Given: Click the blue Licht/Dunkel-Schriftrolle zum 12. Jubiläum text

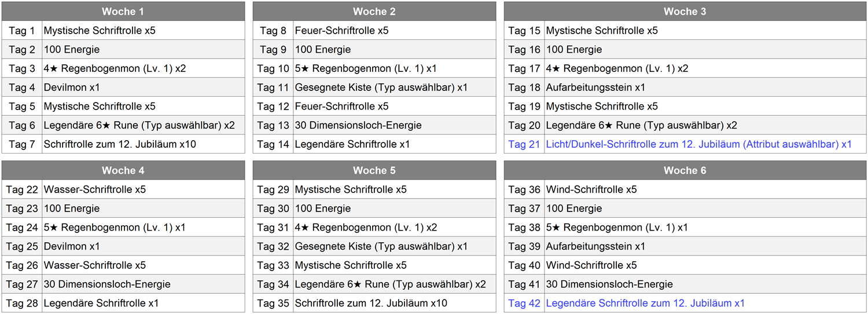Looking at the screenshot, I should coord(698,144).
